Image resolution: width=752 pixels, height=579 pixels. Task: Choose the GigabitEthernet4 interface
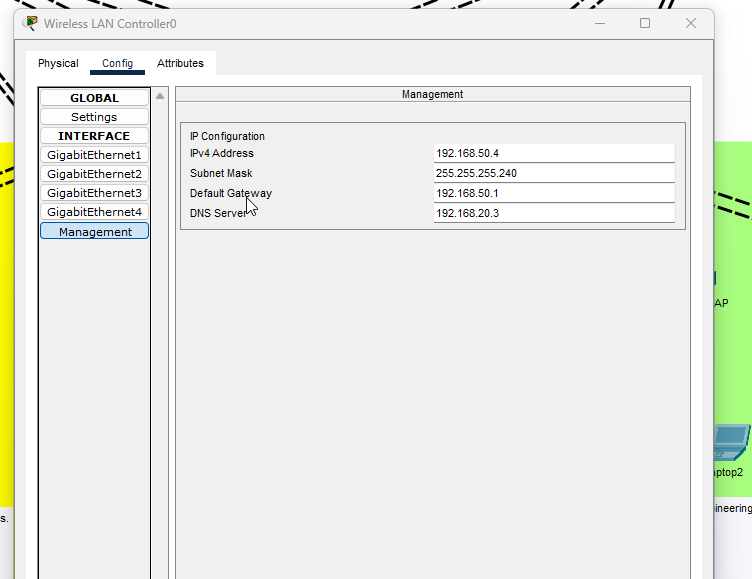[x=94, y=212]
